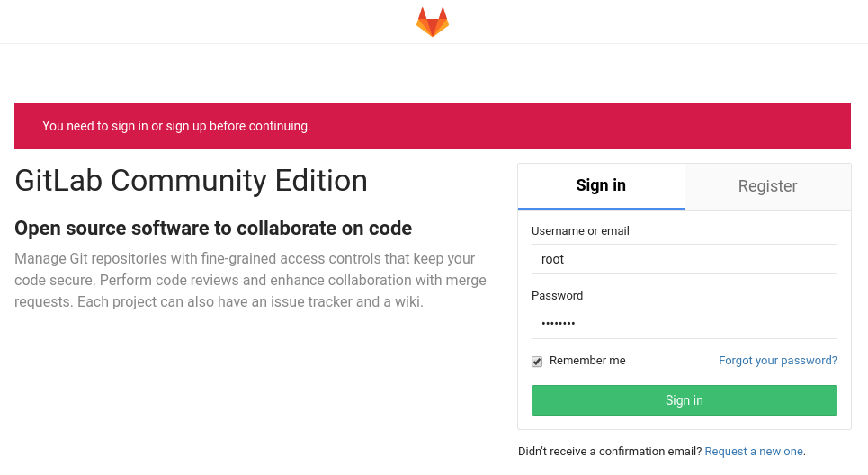Focus the Password input field
This screenshot has width=868, height=475.
coord(684,324)
